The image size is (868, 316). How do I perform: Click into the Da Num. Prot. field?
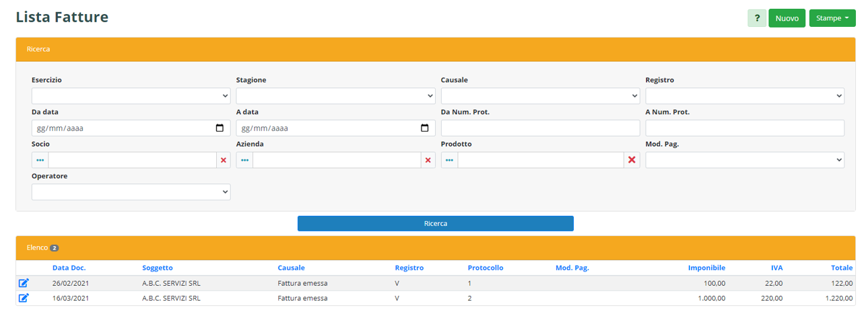click(x=540, y=128)
